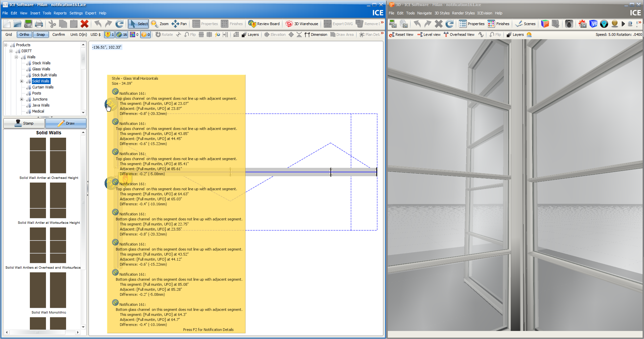This screenshot has height=339, width=644.
Task: Click the Copy icon in the main toolbar
Action: tap(63, 24)
